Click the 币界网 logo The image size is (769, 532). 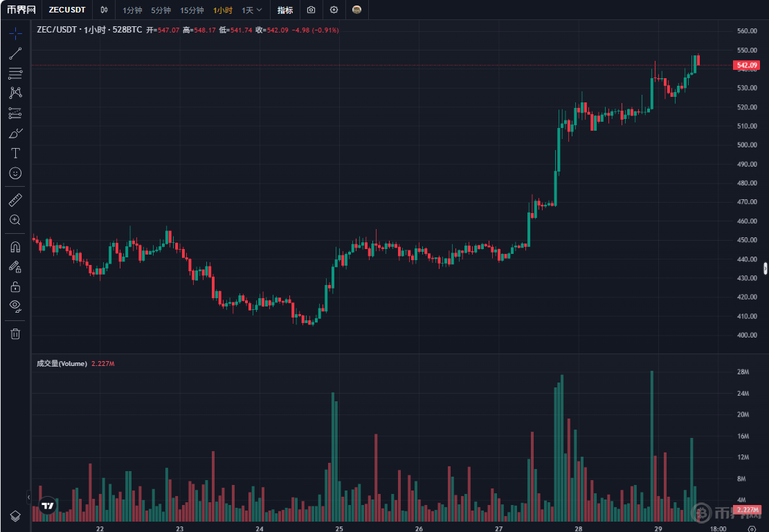click(21, 10)
